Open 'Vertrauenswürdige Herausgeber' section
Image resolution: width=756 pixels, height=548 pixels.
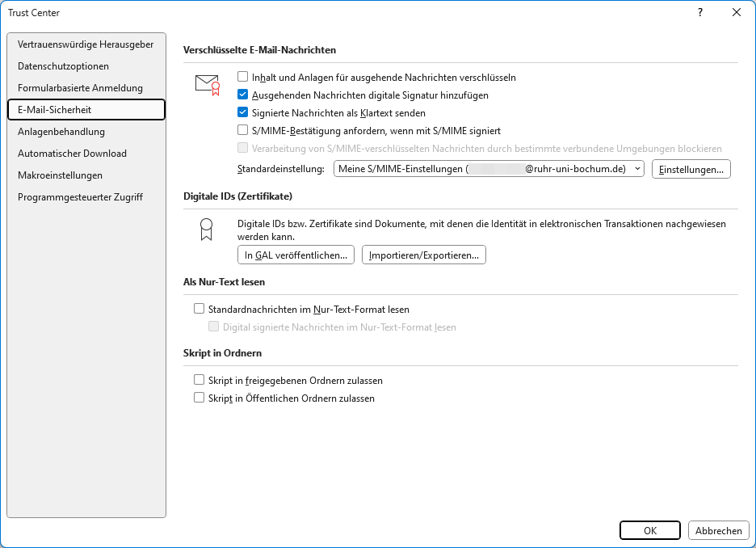86,44
